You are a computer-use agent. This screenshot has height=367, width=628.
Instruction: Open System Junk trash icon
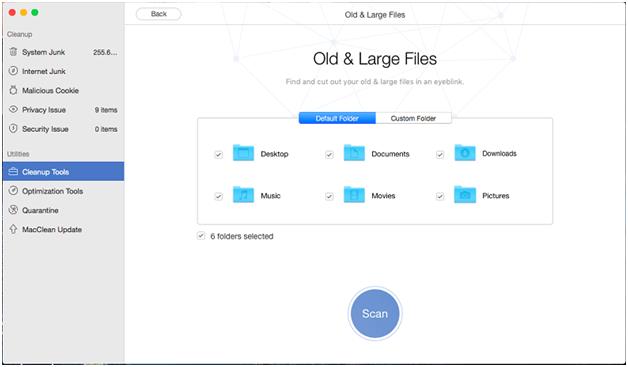pyautogui.click(x=13, y=52)
